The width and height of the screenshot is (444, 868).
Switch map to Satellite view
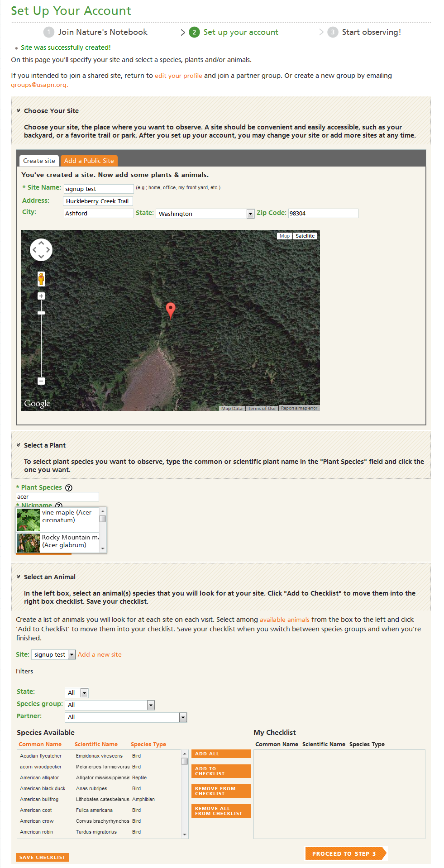click(305, 236)
